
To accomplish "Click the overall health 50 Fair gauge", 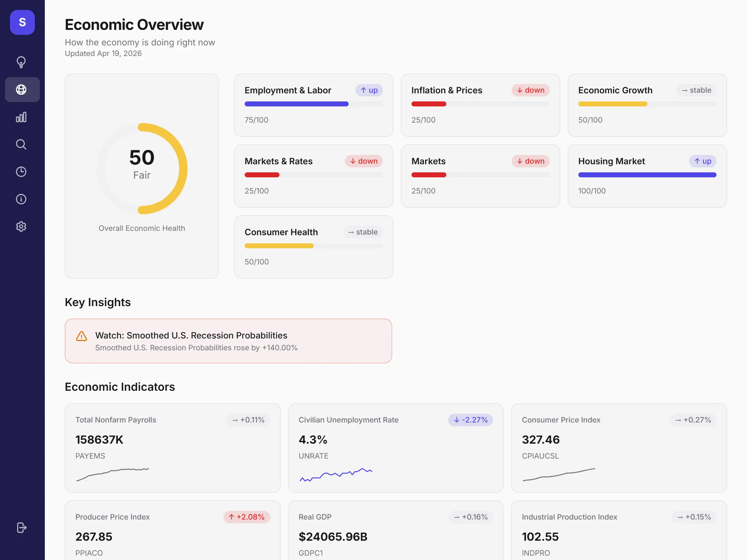I will [x=142, y=168].
